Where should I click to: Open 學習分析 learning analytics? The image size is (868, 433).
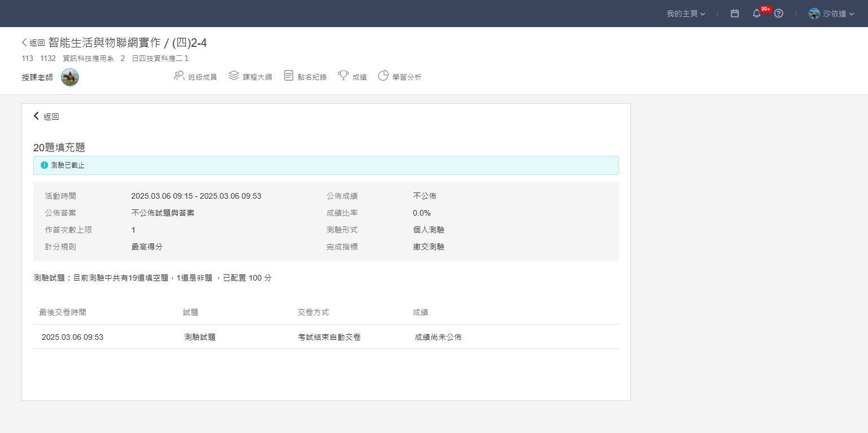point(400,77)
